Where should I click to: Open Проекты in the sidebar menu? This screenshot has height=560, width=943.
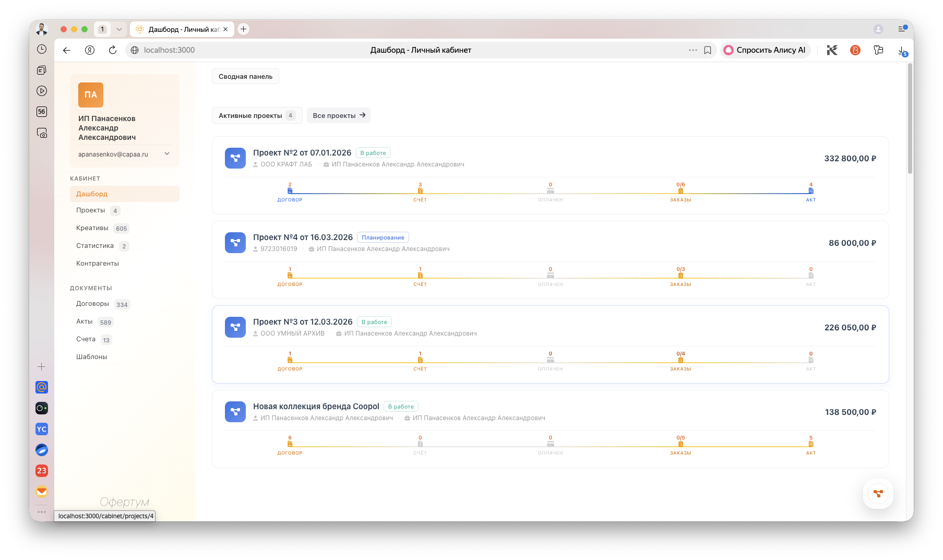click(x=91, y=210)
